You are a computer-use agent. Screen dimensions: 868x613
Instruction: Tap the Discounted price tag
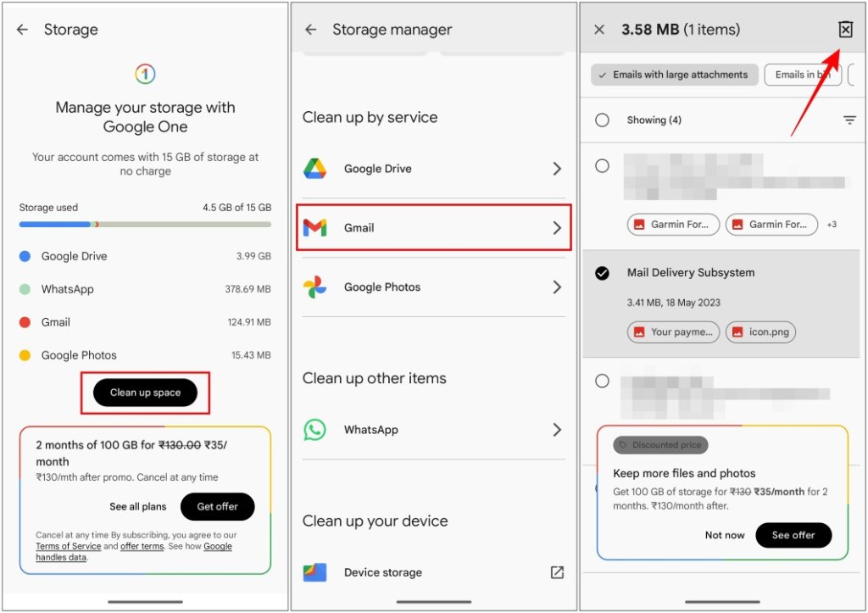click(659, 445)
